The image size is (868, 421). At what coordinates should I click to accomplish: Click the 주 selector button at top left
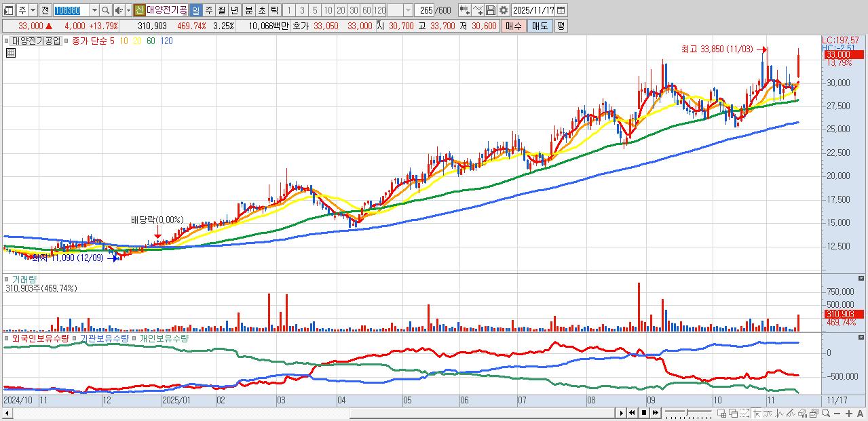tap(22, 10)
